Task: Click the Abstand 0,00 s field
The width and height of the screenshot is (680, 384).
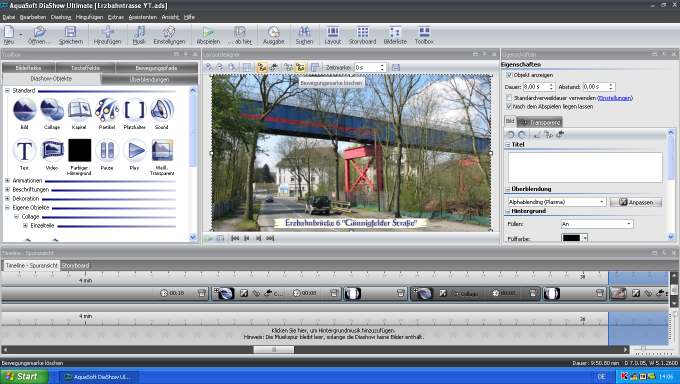Action: tap(595, 87)
